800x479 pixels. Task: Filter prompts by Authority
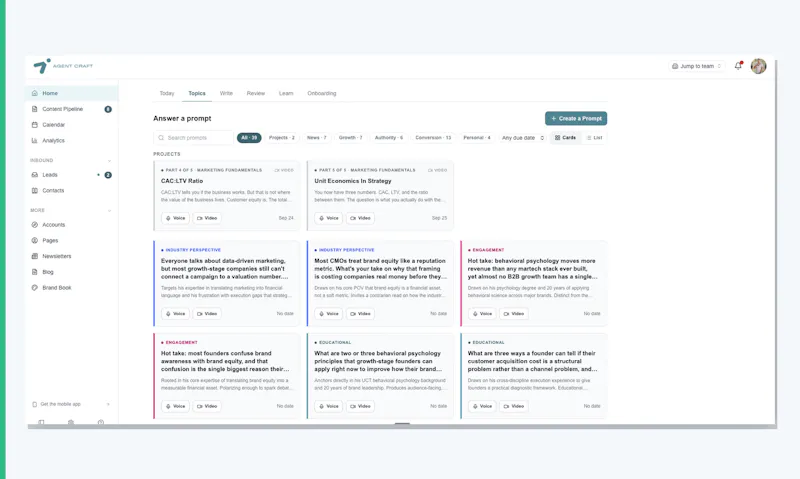[389, 138]
